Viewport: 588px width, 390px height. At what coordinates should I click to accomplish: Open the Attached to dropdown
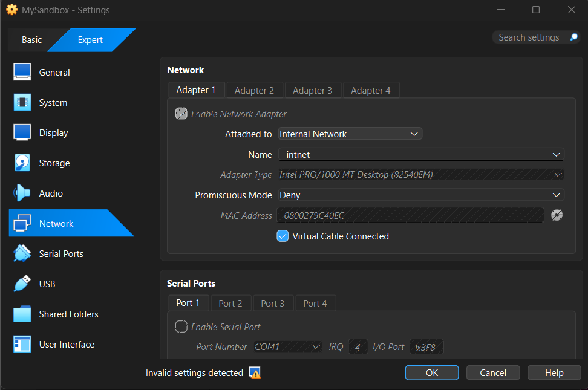(x=350, y=134)
